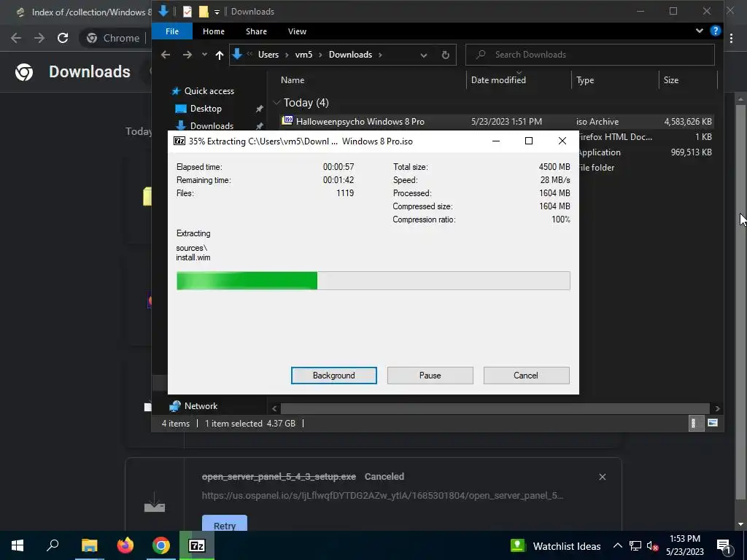Expand the Explorer ribbon chevron
747x560 pixels.
(699, 31)
